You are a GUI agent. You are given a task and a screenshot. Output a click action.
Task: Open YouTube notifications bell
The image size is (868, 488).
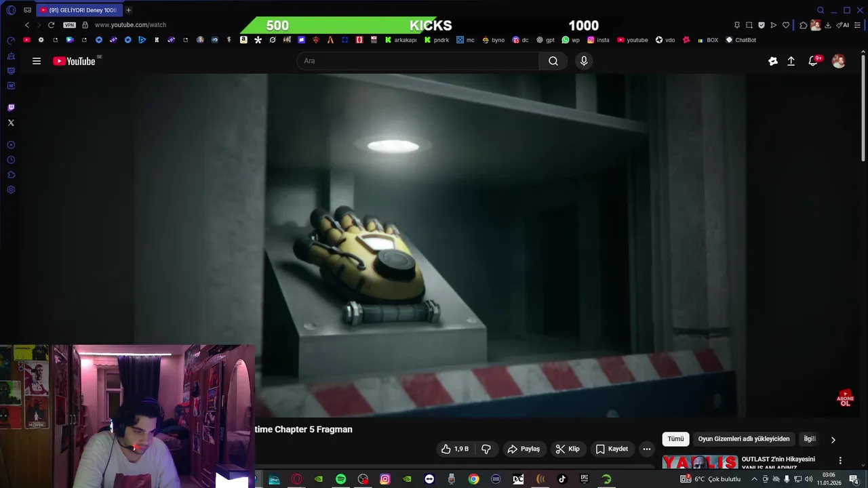[x=813, y=61]
